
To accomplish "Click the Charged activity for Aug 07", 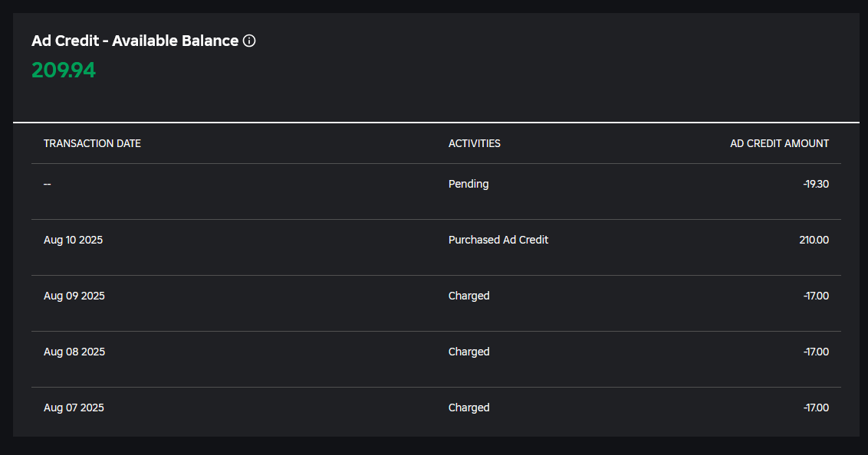I will [469, 408].
